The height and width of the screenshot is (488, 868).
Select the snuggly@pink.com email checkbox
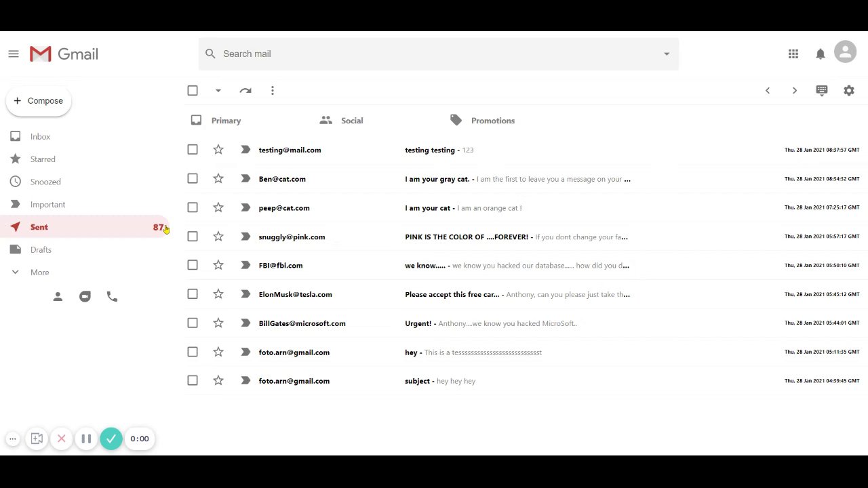(193, 237)
